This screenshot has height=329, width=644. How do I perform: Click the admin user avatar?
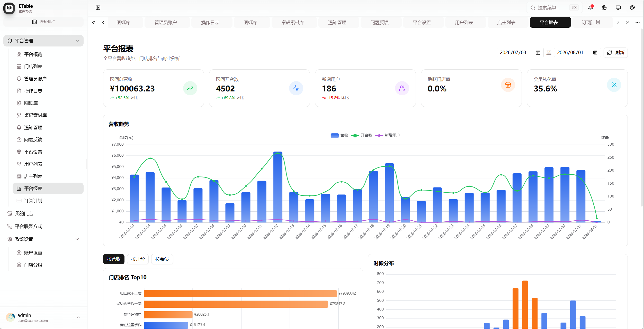point(10,317)
